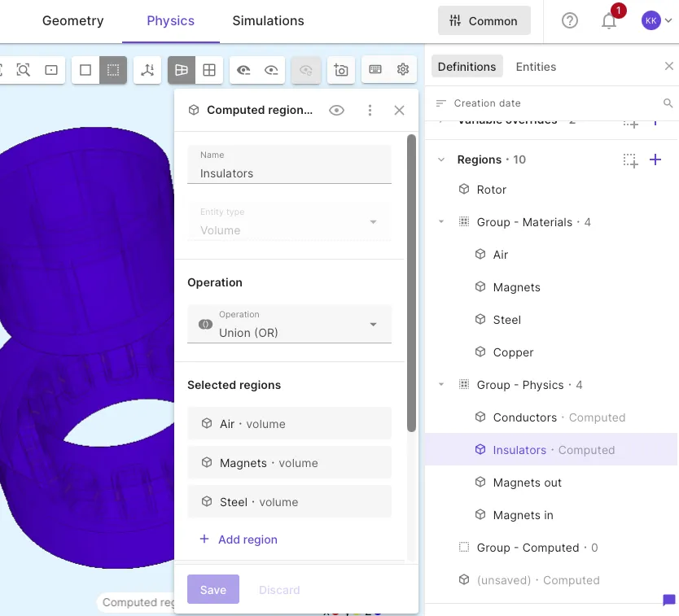Viewport: 679px width, 616px height.
Task: Click the Operation heading text
Action: pyautogui.click(x=215, y=282)
